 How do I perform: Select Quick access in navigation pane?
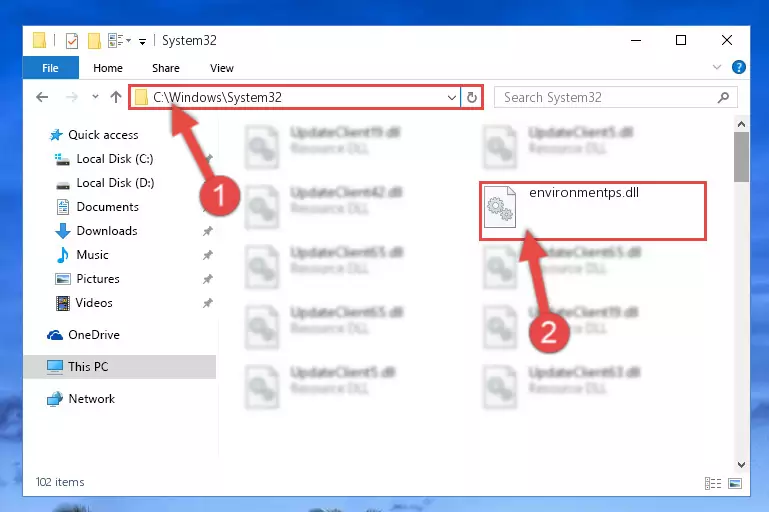coord(103,135)
